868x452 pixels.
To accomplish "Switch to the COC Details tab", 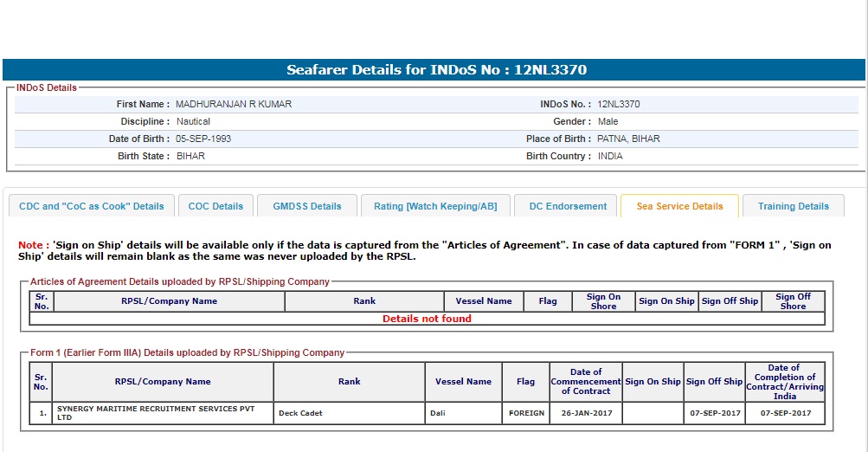I will click(215, 206).
